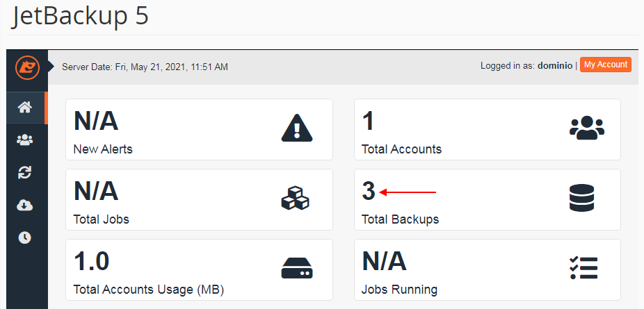Click the Total Accounts Usage (MB) label
This screenshot has height=309, width=644.
[x=149, y=290]
